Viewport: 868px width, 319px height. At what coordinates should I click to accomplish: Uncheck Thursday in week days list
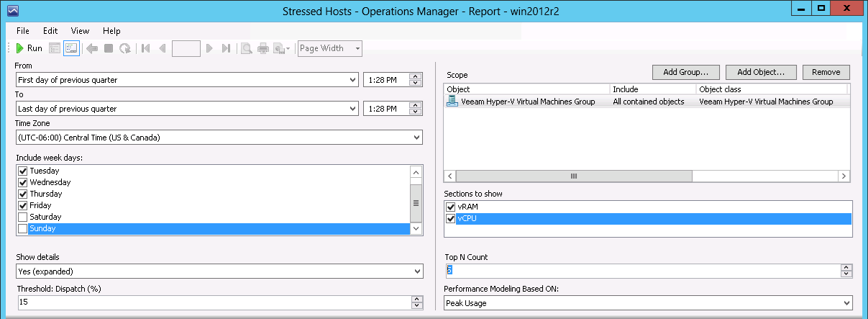22,194
